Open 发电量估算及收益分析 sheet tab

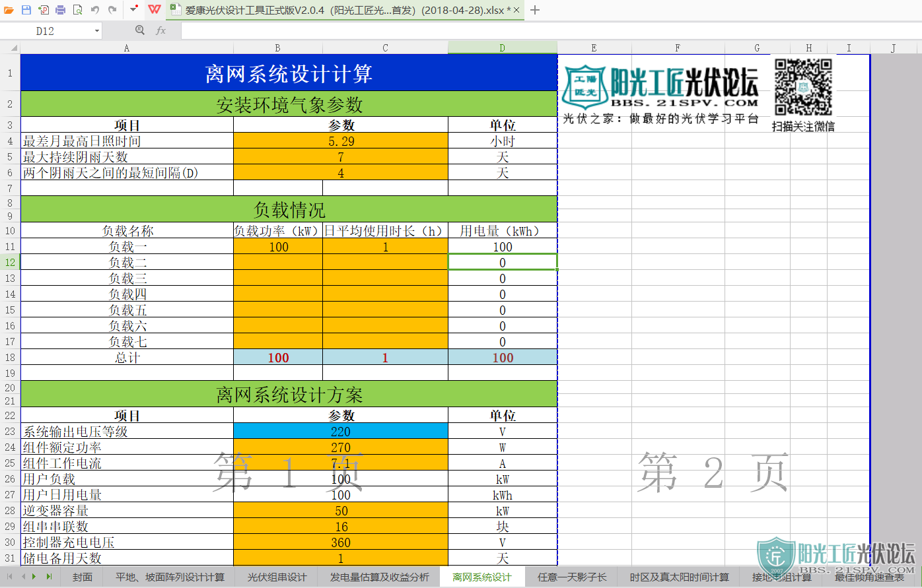[x=380, y=577]
